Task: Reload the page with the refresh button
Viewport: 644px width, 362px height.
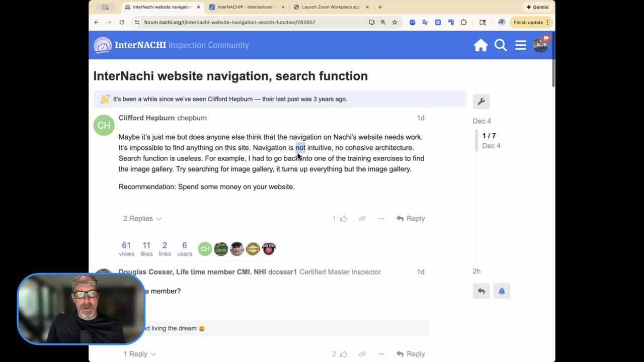Action: pyautogui.click(x=122, y=22)
